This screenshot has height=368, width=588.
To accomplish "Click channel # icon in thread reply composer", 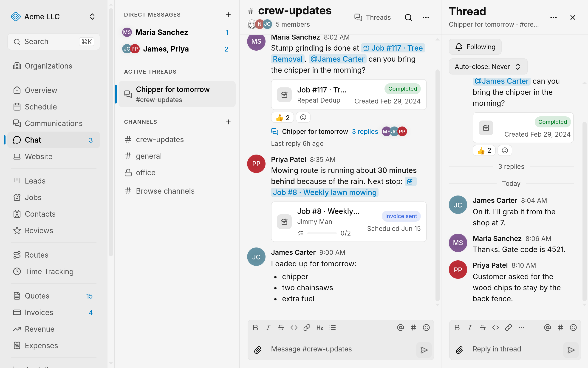I will click(560, 328).
